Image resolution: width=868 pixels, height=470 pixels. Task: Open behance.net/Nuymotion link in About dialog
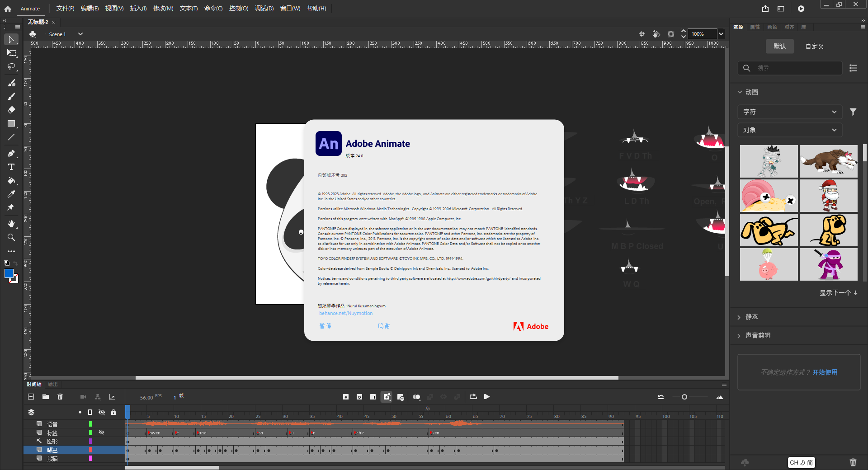pyautogui.click(x=346, y=313)
